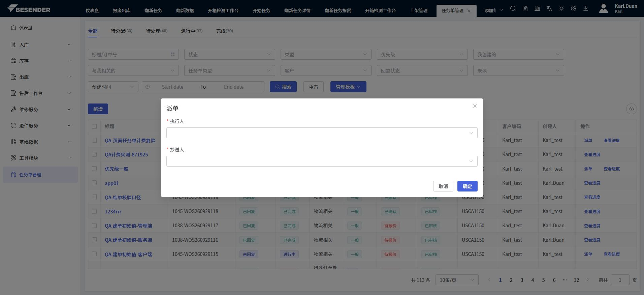Click the 重置 button
Screen dimensions: 644x295
click(314, 87)
